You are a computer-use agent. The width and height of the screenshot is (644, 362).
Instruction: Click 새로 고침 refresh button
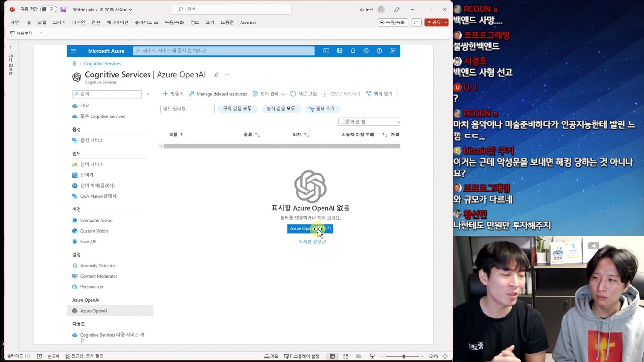304,94
